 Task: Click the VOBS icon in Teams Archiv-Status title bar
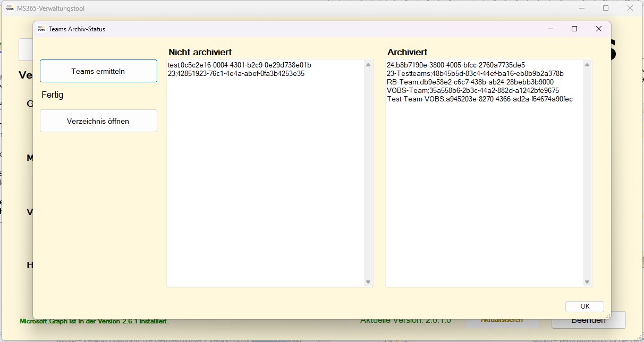[41, 29]
